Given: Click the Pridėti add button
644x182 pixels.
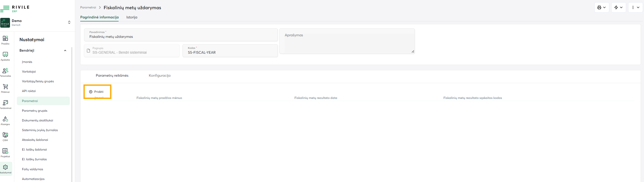Looking at the screenshot, I should click(97, 92).
